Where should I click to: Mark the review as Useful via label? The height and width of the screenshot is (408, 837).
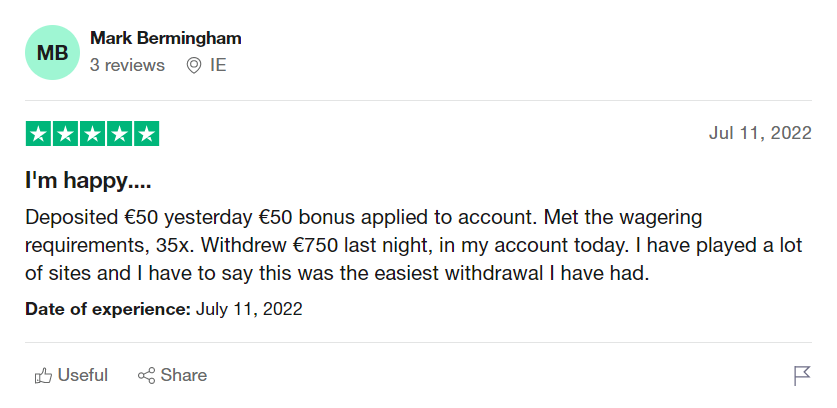(83, 375)
